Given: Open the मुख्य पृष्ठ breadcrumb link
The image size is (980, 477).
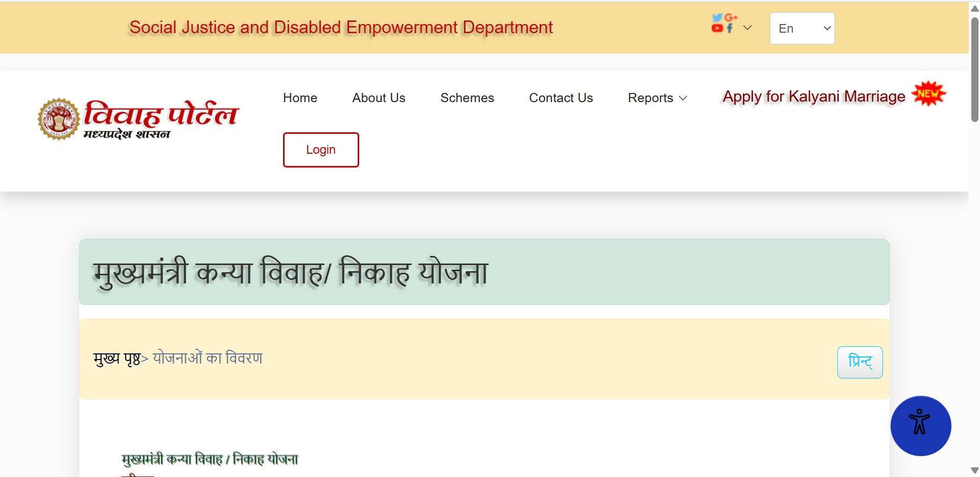Looking at the screenshot, I should coord(116,358).
